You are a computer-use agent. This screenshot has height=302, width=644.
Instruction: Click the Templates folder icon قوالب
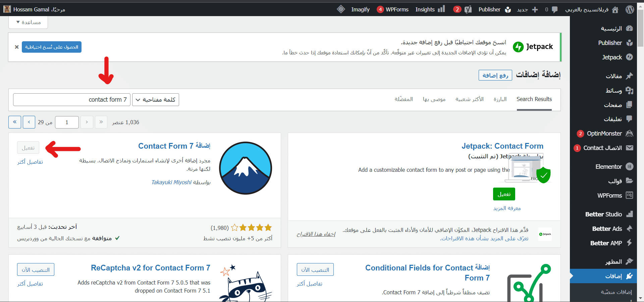pos(629,181)
